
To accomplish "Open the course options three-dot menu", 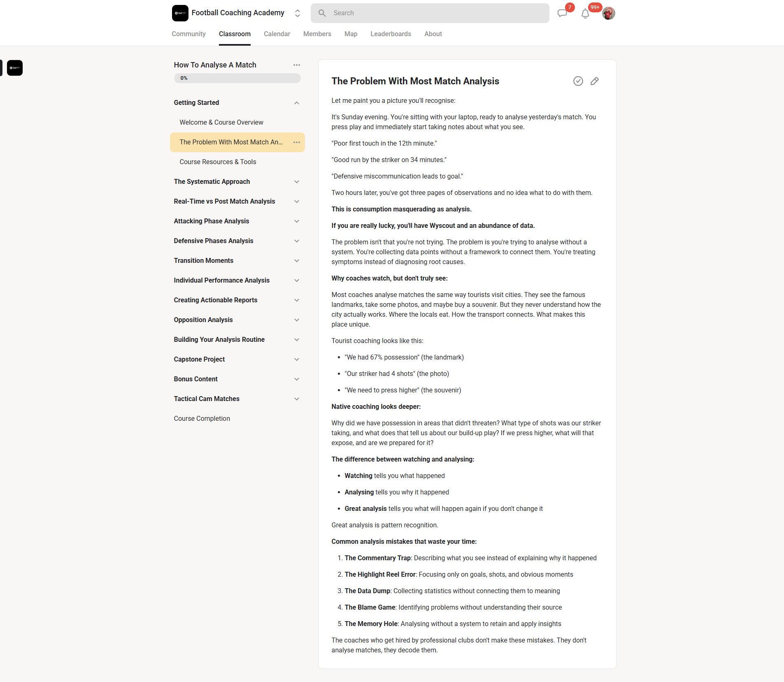I will 296,65.
